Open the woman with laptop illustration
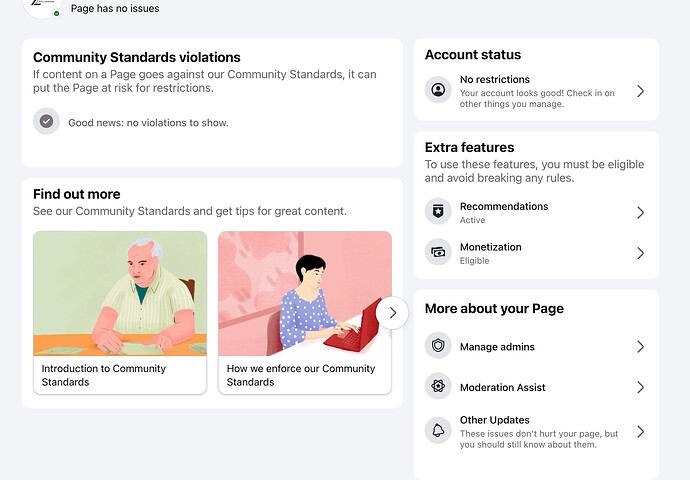 point(304,293)
